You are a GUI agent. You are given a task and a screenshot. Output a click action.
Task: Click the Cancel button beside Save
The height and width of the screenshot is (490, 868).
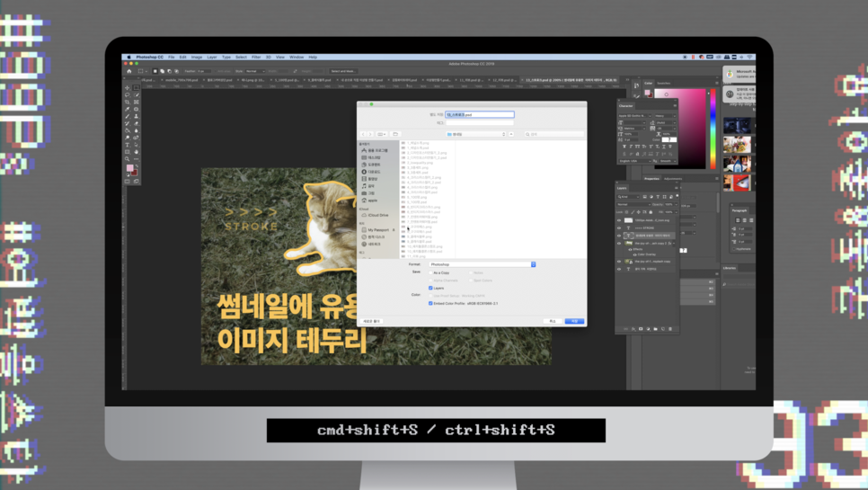click(x=553, y=321)
